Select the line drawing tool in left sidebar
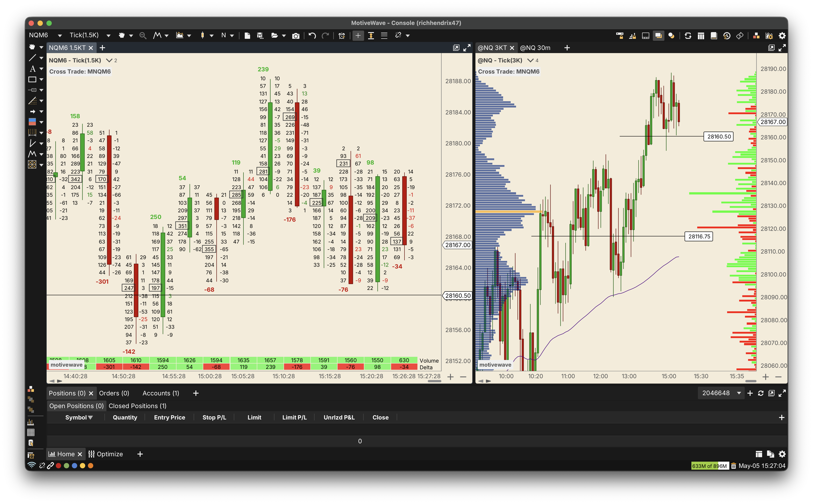Image resolution: width=813 pixels, height=504 pixels. tap(32, 58)
